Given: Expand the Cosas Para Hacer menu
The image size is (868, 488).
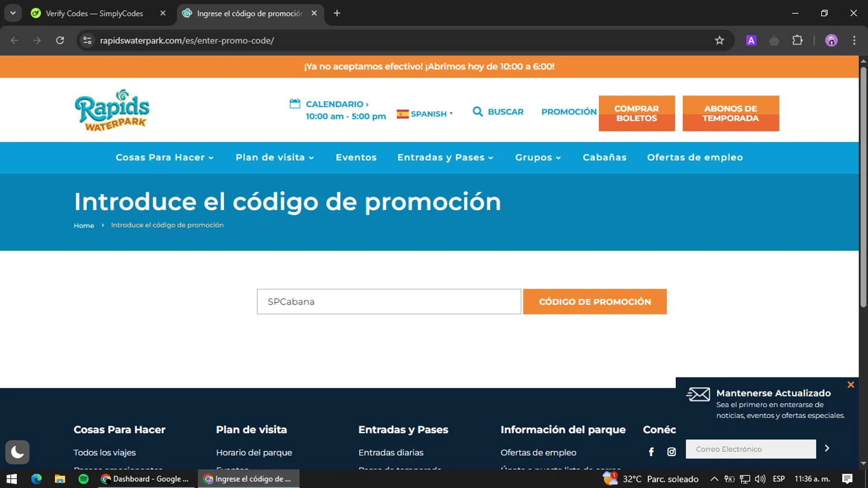Looking at the screenshot, I should [164, 157].
